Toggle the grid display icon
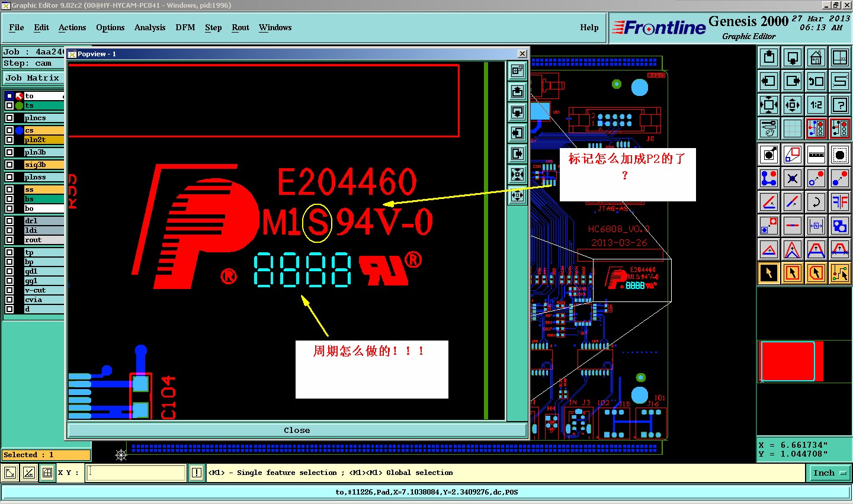The height and width of the screenshot is (504, 853). [x=793, y=129]
